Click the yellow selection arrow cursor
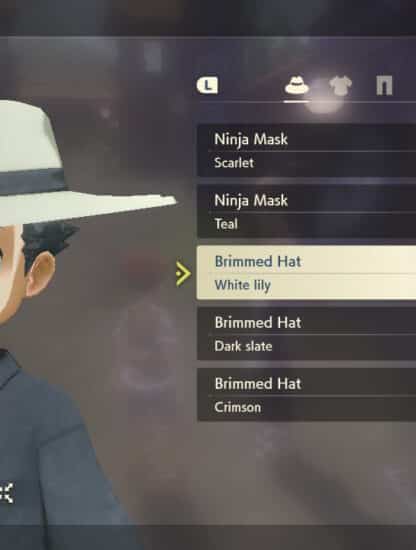This screenshot has height=550, width=416. pos(183,274)
